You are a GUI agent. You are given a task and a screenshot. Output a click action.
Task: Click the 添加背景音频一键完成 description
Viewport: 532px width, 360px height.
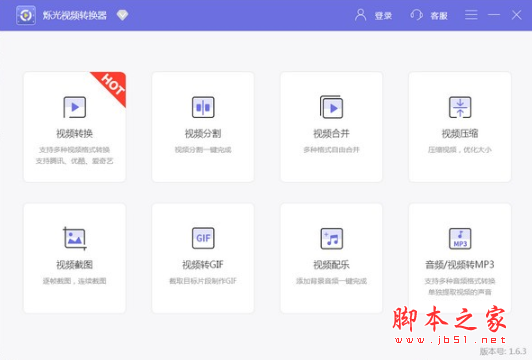tap(331, 281)
